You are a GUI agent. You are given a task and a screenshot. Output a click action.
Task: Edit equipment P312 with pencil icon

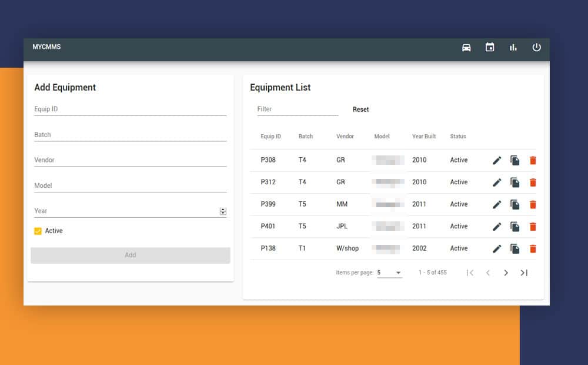tap(497, 182)
